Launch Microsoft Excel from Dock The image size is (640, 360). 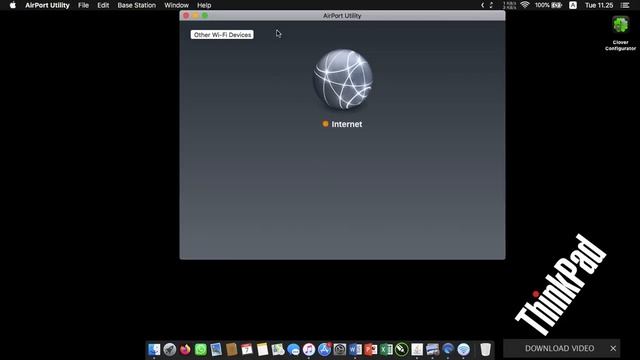[386, 349]
